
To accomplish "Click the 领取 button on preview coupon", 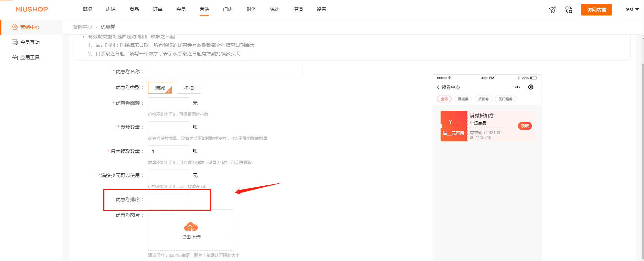I will tap(525, 126).
